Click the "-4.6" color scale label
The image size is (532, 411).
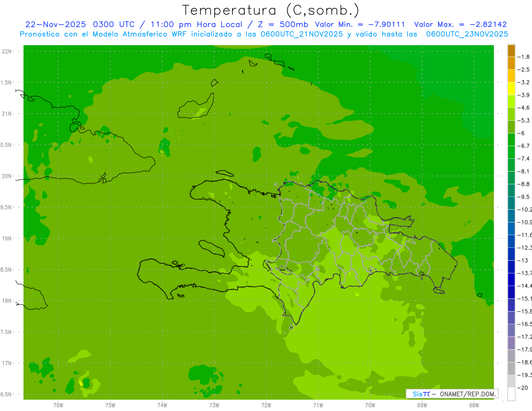[x=524, y=108]
